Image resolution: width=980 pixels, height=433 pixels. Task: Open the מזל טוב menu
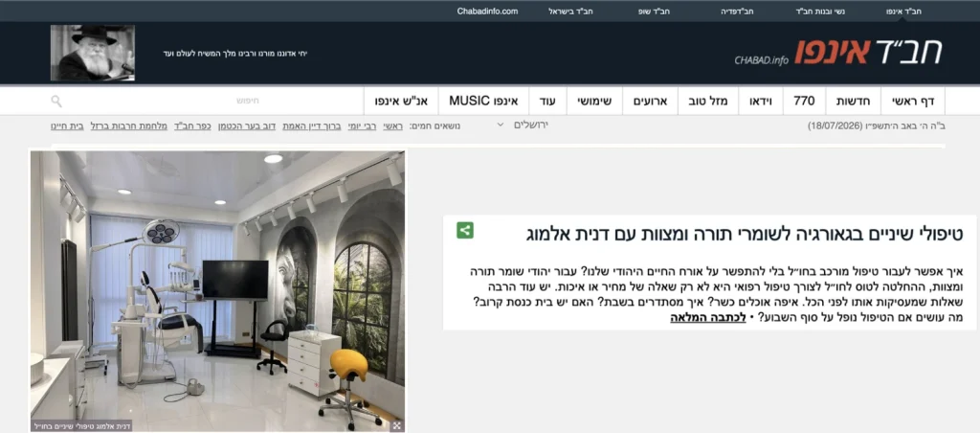click(x=708, y=101)
